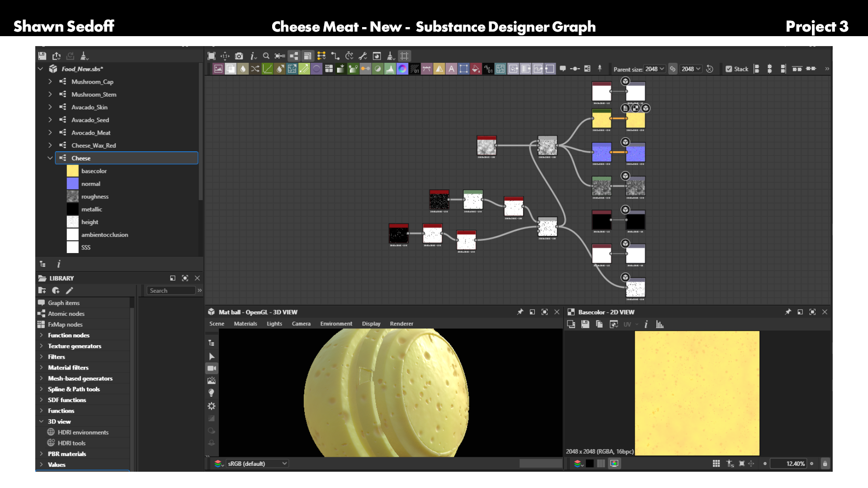This screenshot has width=868, height=488.
Task: Toggle the width-height link button for parent size
Action: coord(673,69)
